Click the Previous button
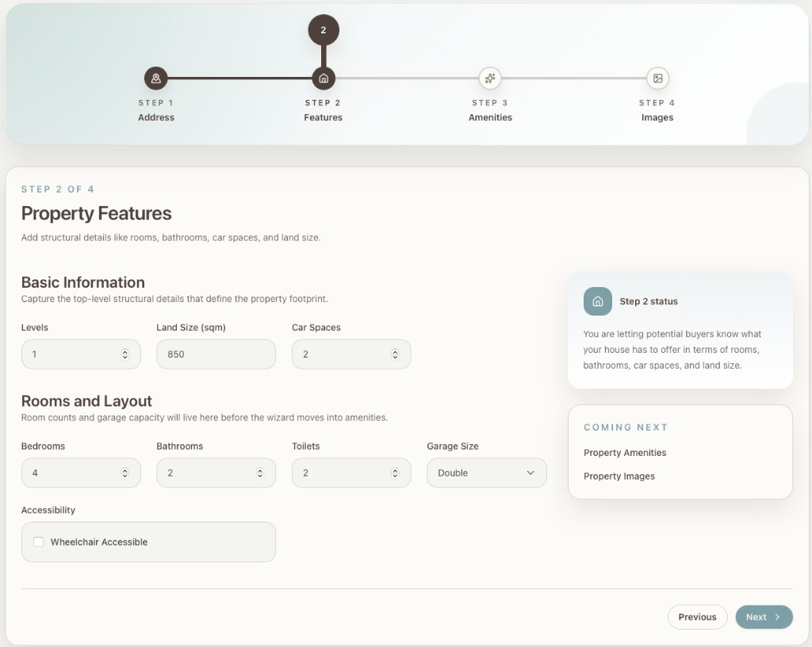The height and width of the screenshot is (647, 812). tap(698, 617)
